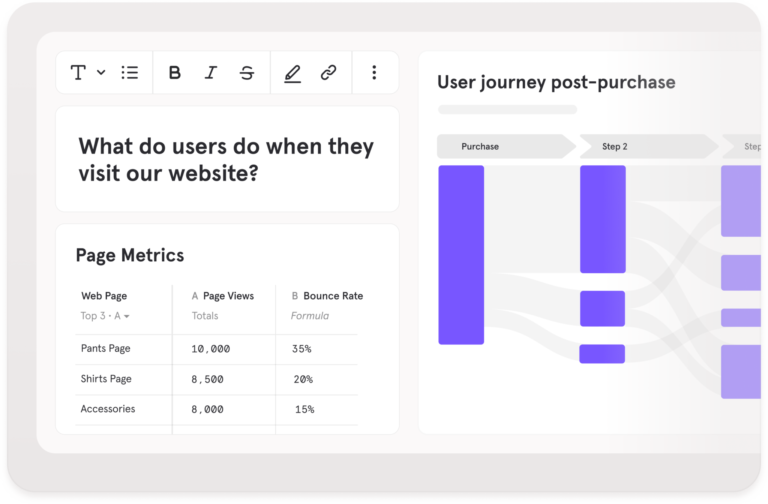Select the Accessories row label

pos(108,409)
